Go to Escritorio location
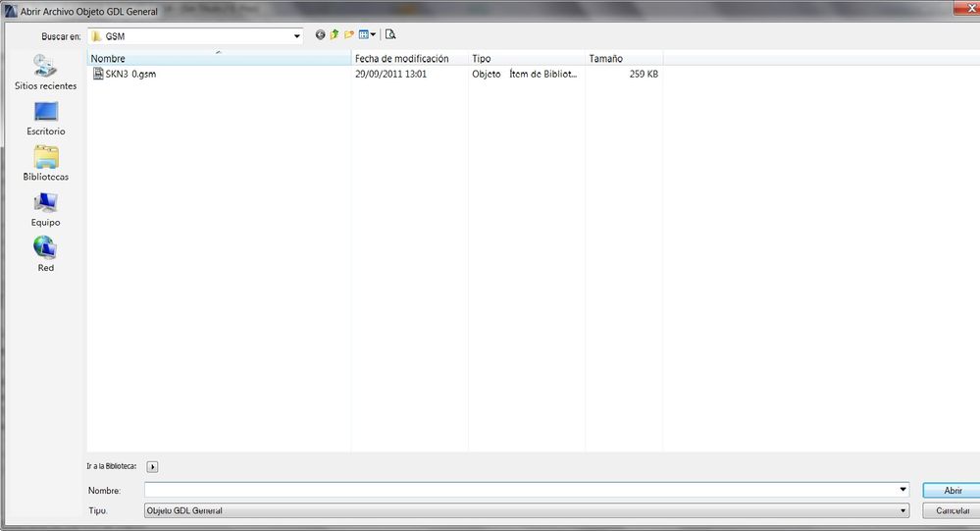The width and height of the screenshot is (980, 531). pos(46,118)
